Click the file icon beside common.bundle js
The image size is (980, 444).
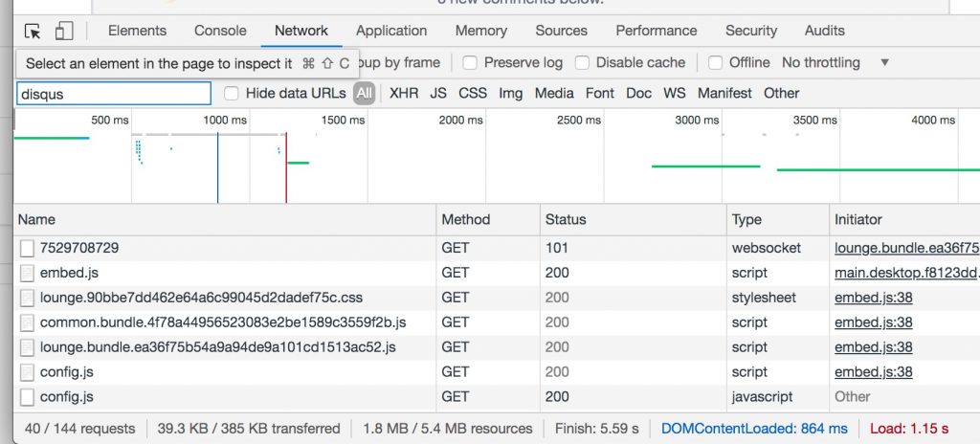tap(27, 322)
